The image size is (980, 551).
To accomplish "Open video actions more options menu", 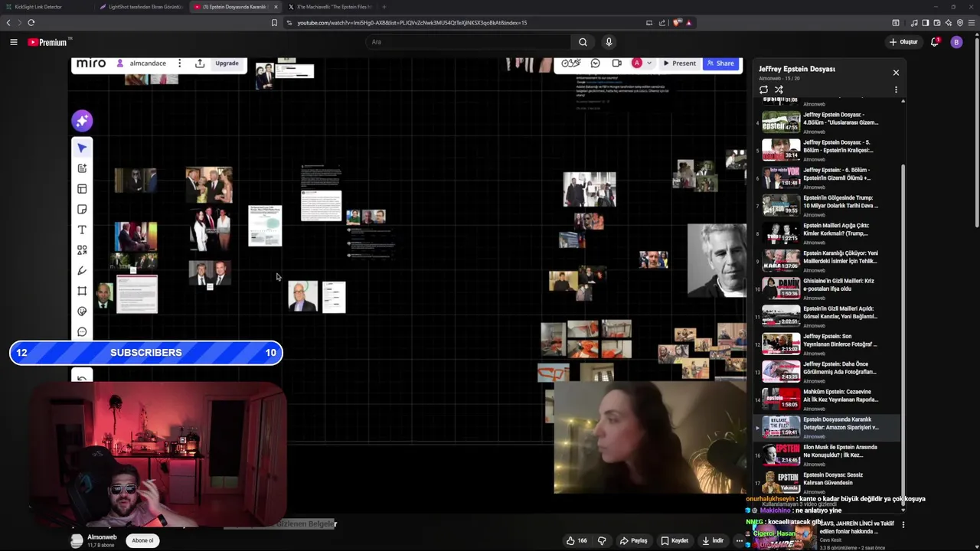I will point(739,540).
